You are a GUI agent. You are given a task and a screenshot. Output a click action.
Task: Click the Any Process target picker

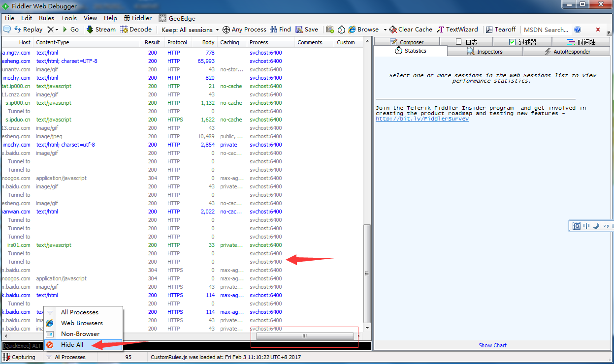coord(244,30)
